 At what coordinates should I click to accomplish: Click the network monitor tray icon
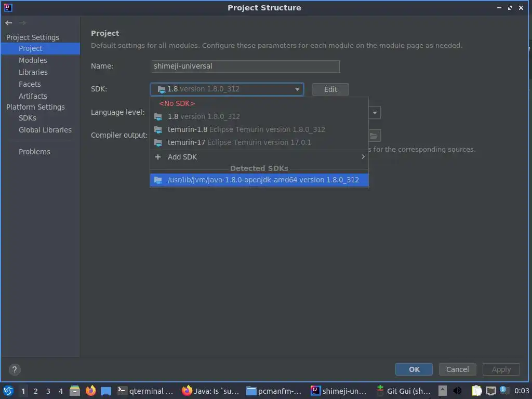click(490, 391)
